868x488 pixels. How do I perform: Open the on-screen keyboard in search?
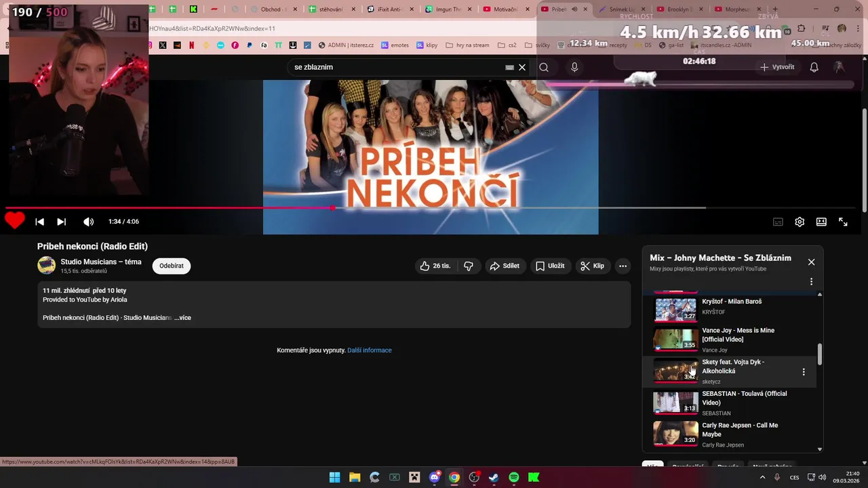point(509,67)
